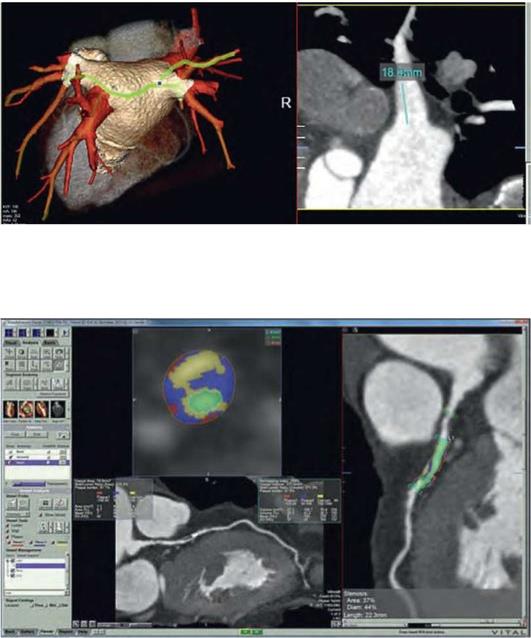
Task: Switch to the Batch tab
Action: point(50,343)
